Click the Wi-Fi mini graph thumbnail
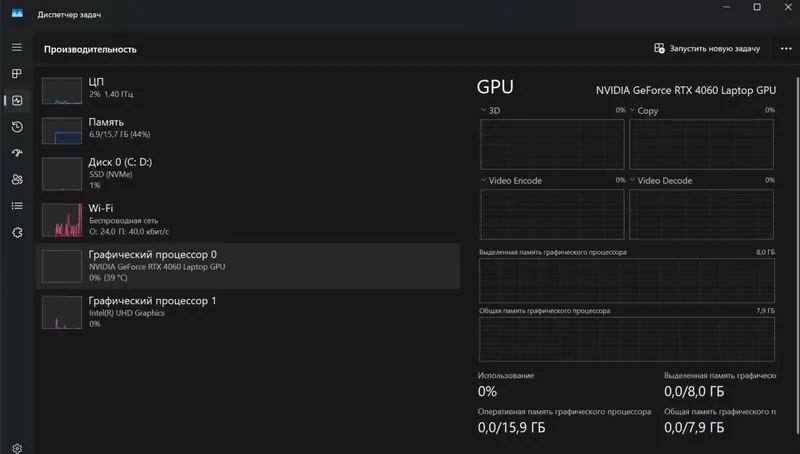The height and width of the screenshot is (454, 800). [x=62, y=220]
